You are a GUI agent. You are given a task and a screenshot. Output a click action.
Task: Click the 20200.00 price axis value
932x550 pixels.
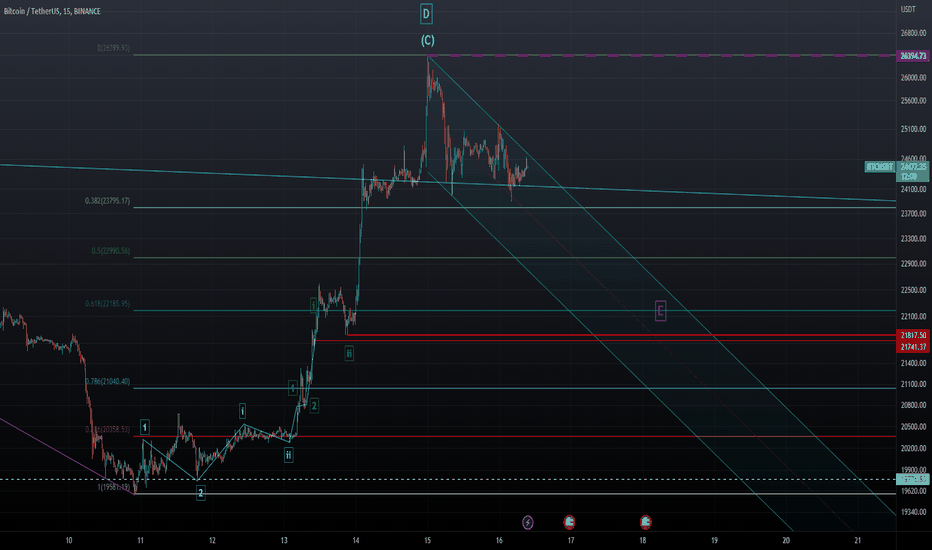tap(914, 448)
